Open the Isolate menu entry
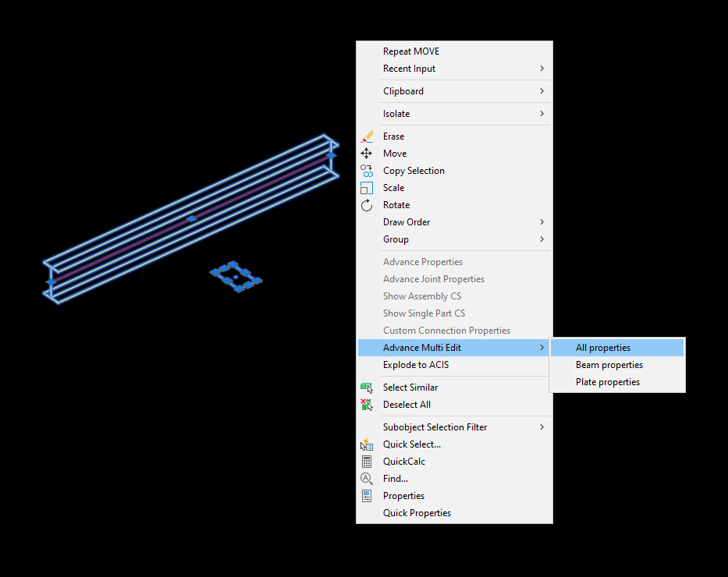The image size is (728, 577). [x=455, y=114]
